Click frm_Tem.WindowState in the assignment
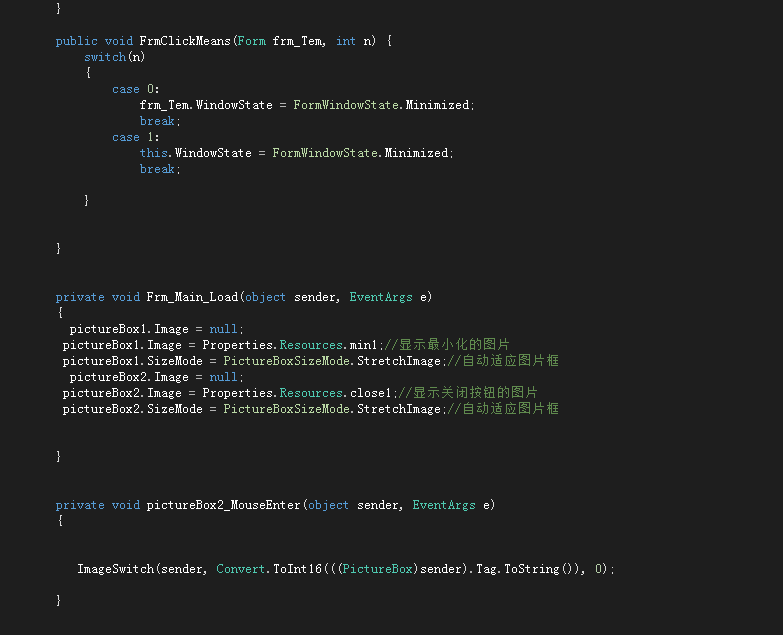This screenshot has width=783, height=635. click(206, 105)
